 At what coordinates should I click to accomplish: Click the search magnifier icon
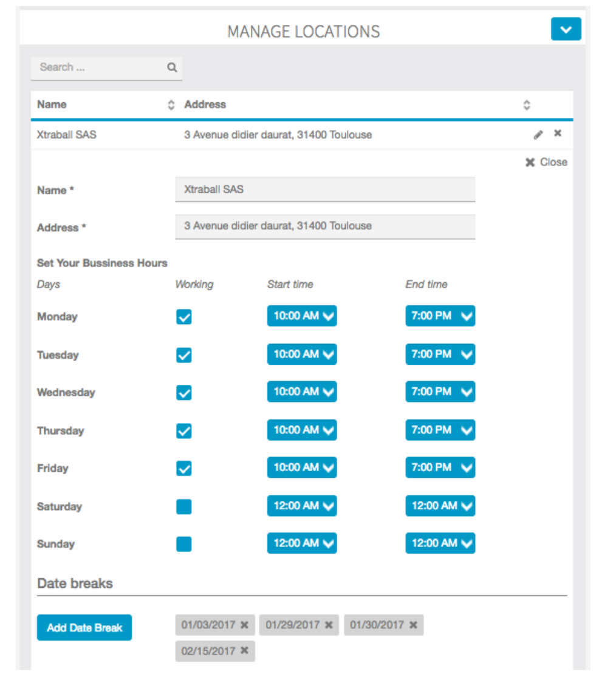pyautogui.click(x=172, y=67)
